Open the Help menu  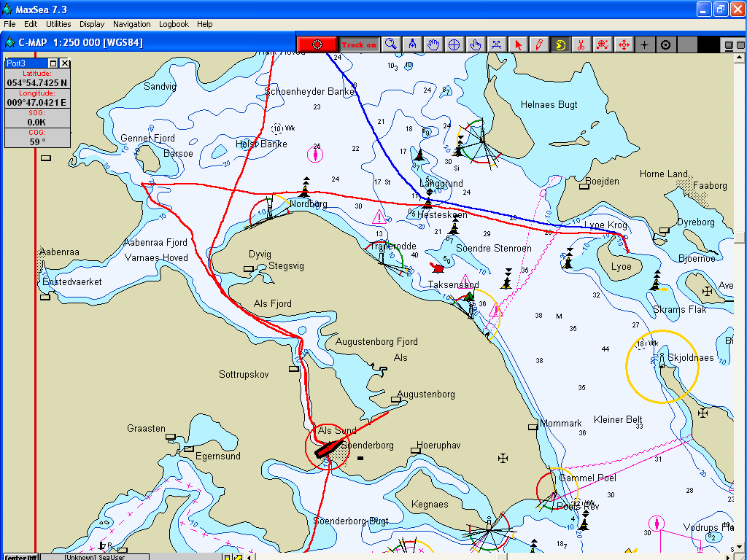(204, 24)
